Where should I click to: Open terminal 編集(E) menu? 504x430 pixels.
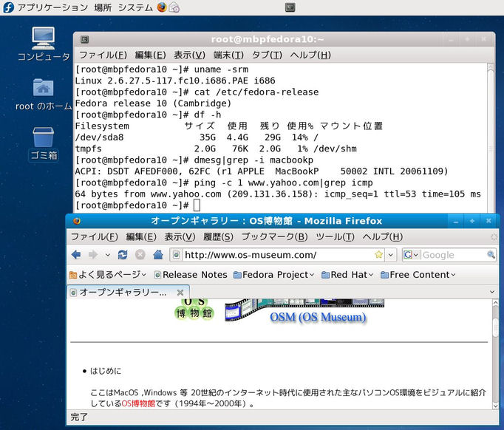(150, 55)
